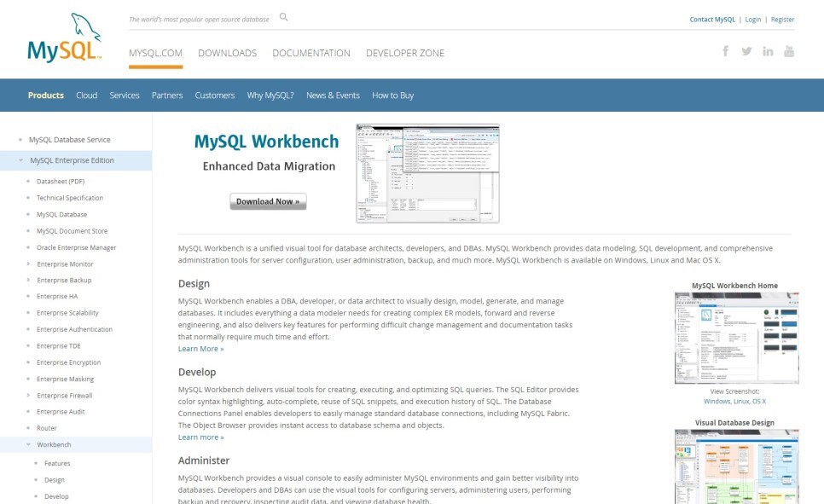This screenshot has width=824, height=504.
Task: Click the OS X screenshot link
Action: coord(759,401)
